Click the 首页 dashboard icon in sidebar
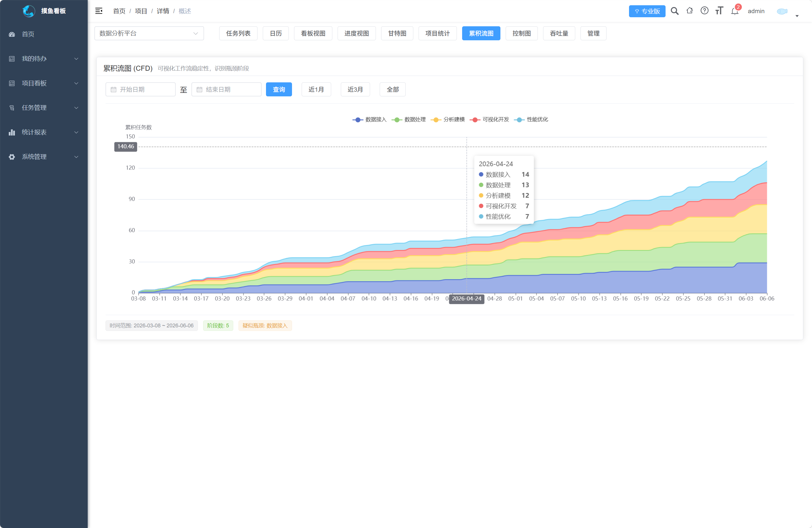This screenshot has height=528, width=812. pyautogui.click(x=12, y=34)
